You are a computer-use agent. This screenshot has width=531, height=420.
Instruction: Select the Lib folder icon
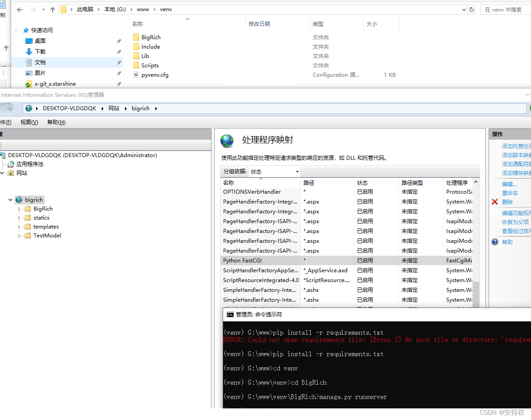click(136, 56)
